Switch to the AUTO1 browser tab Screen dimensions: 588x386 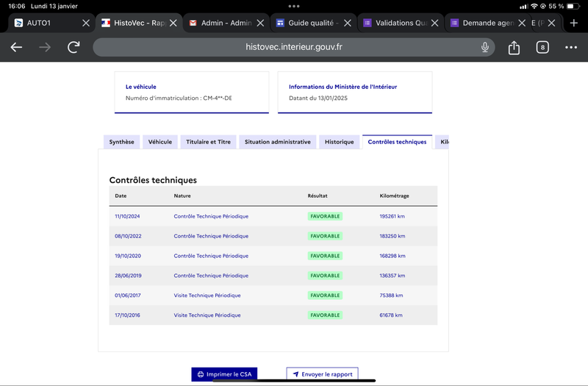pos(51,23)
